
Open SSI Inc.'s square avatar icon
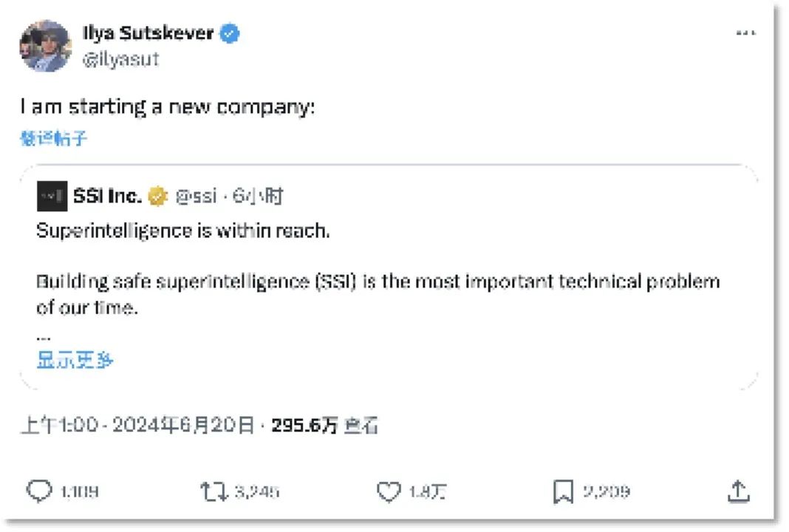tap(51, 196)
